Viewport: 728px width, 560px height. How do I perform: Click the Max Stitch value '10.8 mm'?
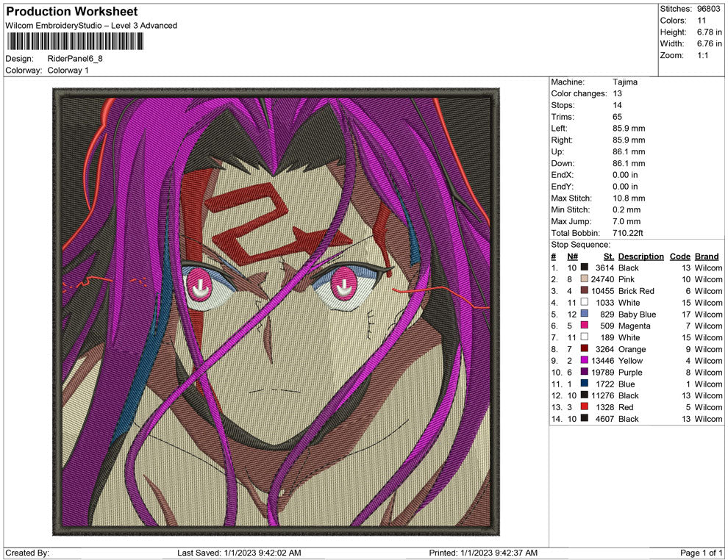[x=629, y=198]
